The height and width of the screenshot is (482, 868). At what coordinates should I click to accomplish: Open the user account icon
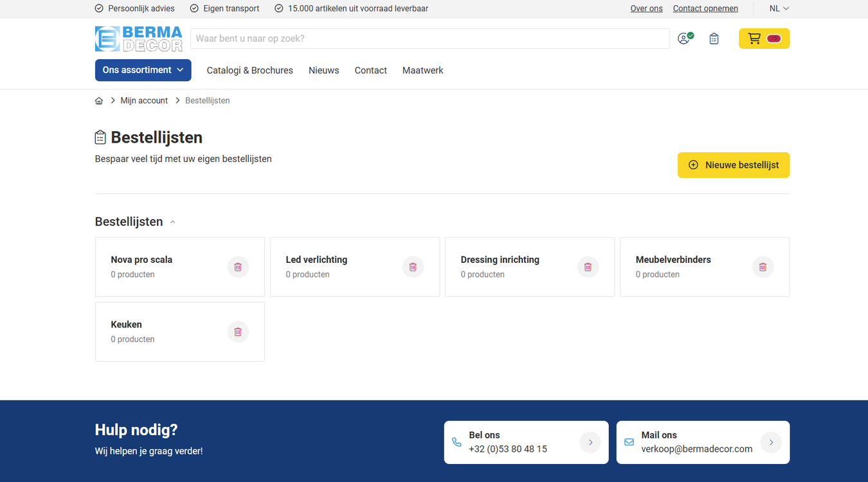(685, 39)
